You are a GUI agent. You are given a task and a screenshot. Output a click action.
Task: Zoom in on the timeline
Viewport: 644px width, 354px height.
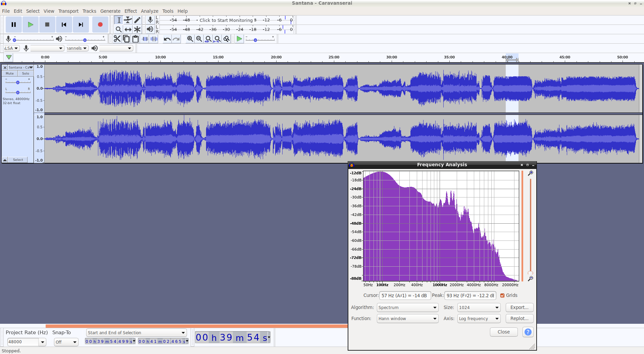point(190,39)
